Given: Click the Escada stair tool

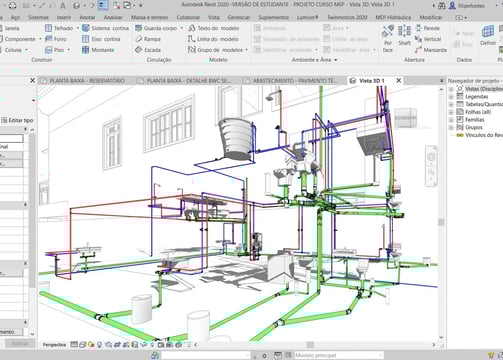Looking at the screenshot, I should (x=148, y=50).
